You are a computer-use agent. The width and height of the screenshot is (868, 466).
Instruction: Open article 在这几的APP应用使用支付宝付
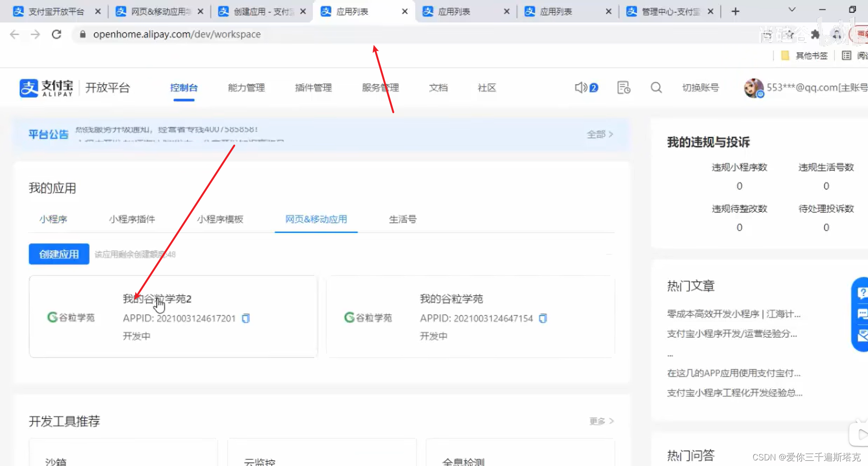(734, 373)
